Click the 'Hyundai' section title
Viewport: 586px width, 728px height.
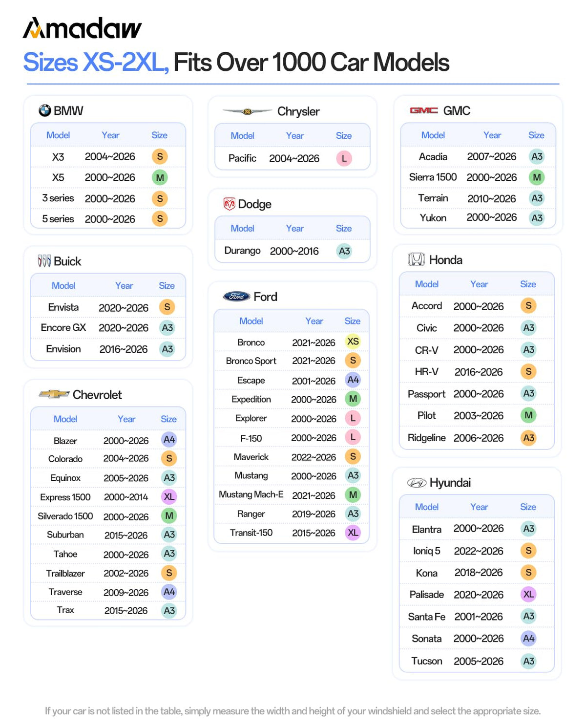click(450, 483)
